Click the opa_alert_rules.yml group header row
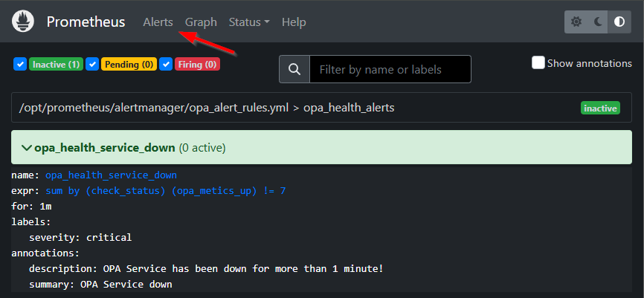644x298 pixels. (x=321, y=108)
